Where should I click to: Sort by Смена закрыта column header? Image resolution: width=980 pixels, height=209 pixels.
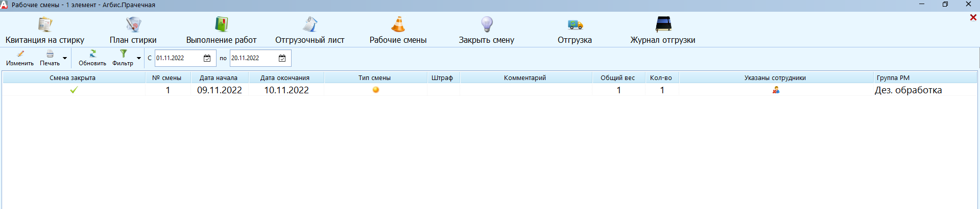click(x=74, y=77)
